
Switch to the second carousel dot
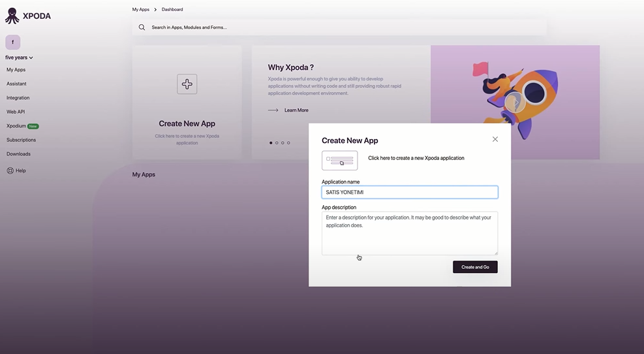coord(277,142)
